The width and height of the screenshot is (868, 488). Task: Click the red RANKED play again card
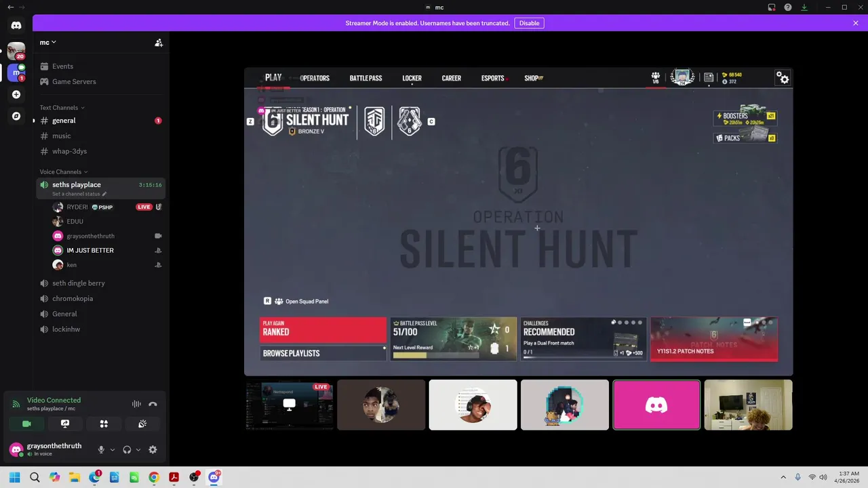[323, 330]
